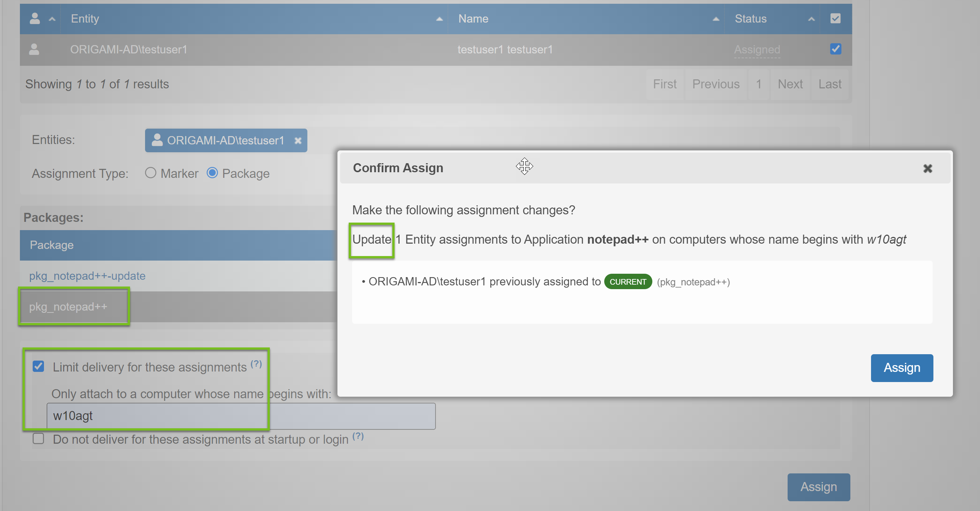Click the Assign button in the dialog
The image size is (980, 511).
(901, 368)
